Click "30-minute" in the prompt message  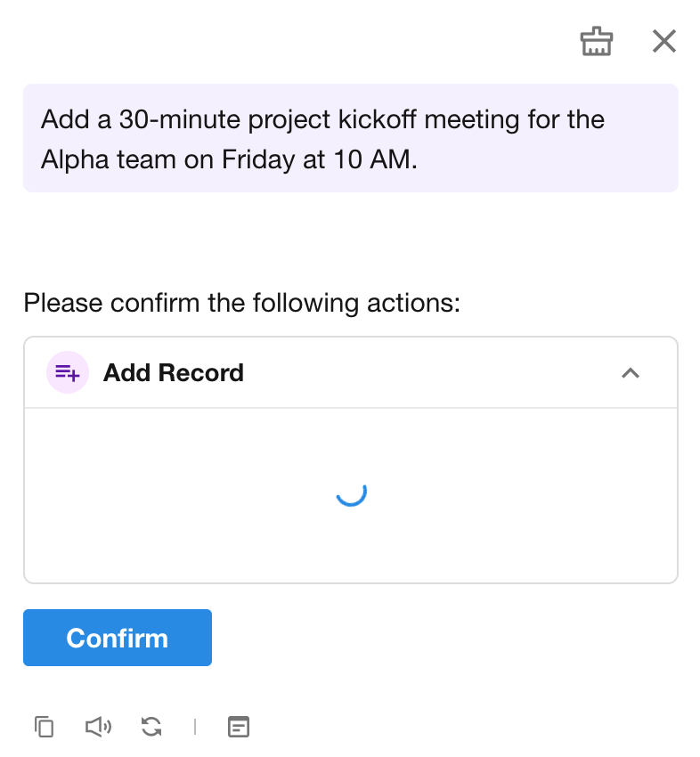pyautogui.click(x=160, y=119)
